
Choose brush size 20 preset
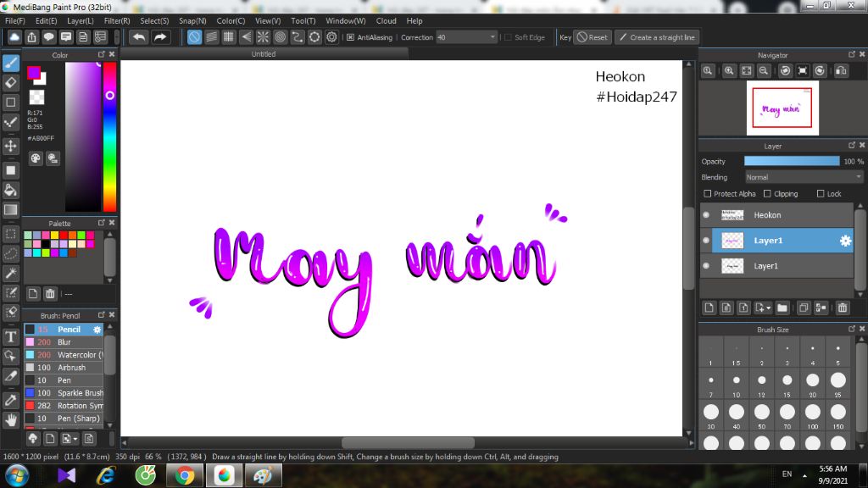click(813, 383)
